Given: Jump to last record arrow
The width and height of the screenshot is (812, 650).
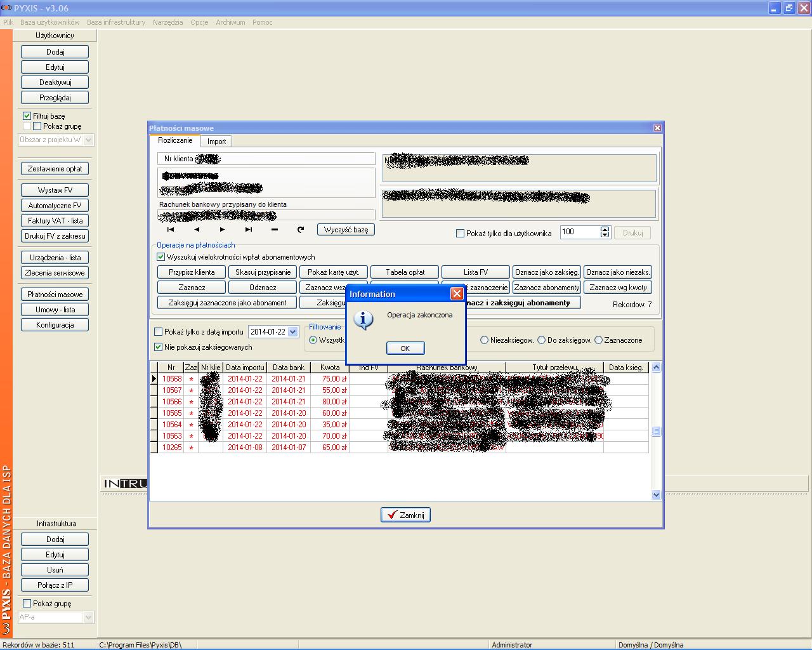Looking at the screenshot, I should [x=249, y=230].
